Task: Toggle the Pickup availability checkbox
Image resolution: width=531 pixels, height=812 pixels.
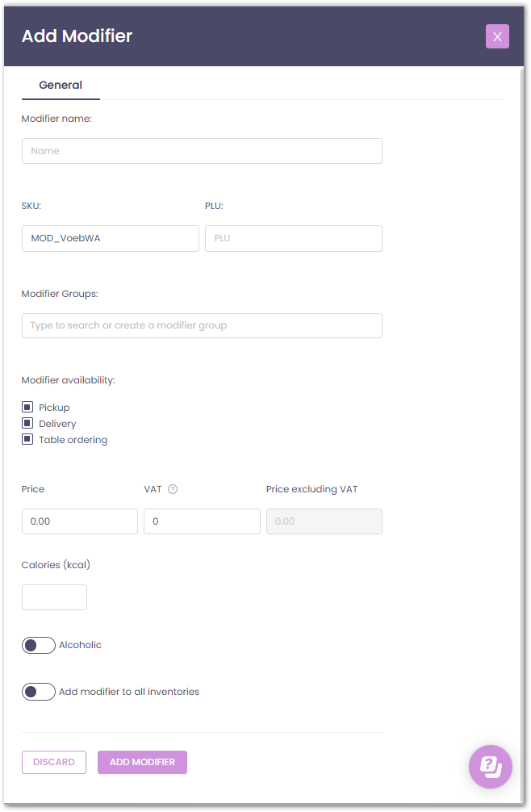Action: point(27,408)
